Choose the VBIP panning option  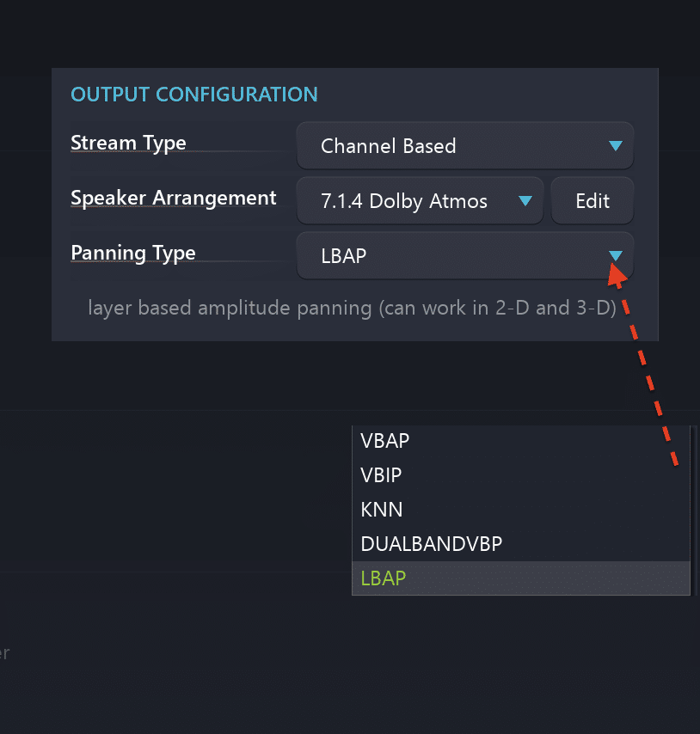382,475
